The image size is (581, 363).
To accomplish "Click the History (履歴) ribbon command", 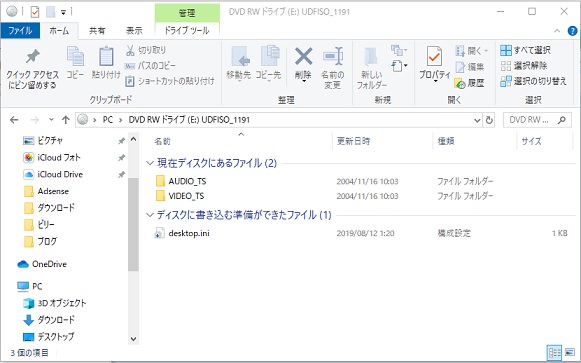I will pos(469,83).
